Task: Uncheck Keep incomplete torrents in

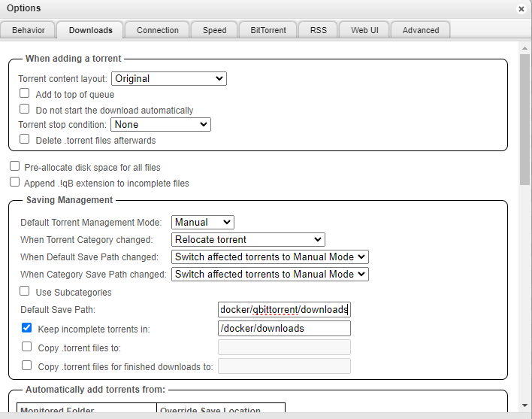Action: (x=26, y=328)
